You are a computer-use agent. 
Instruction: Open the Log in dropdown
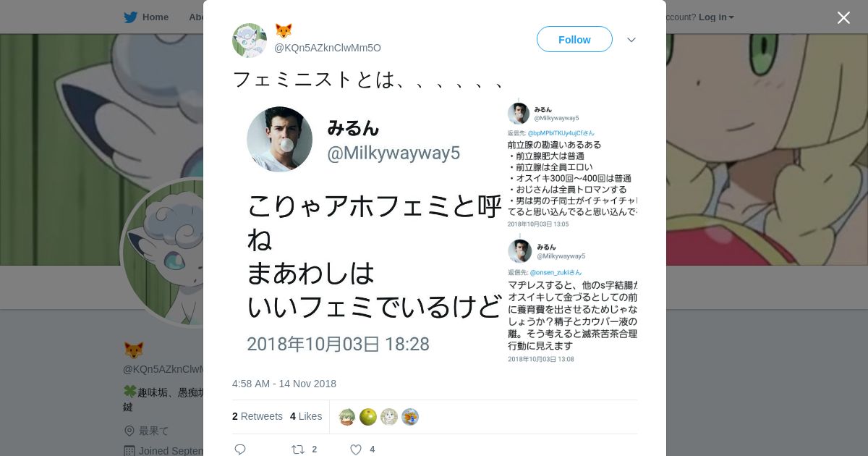(x=716, y=17)
